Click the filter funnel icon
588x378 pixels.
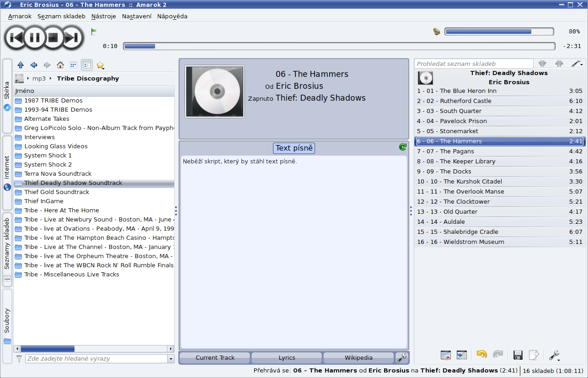click(x=19, y=359)
